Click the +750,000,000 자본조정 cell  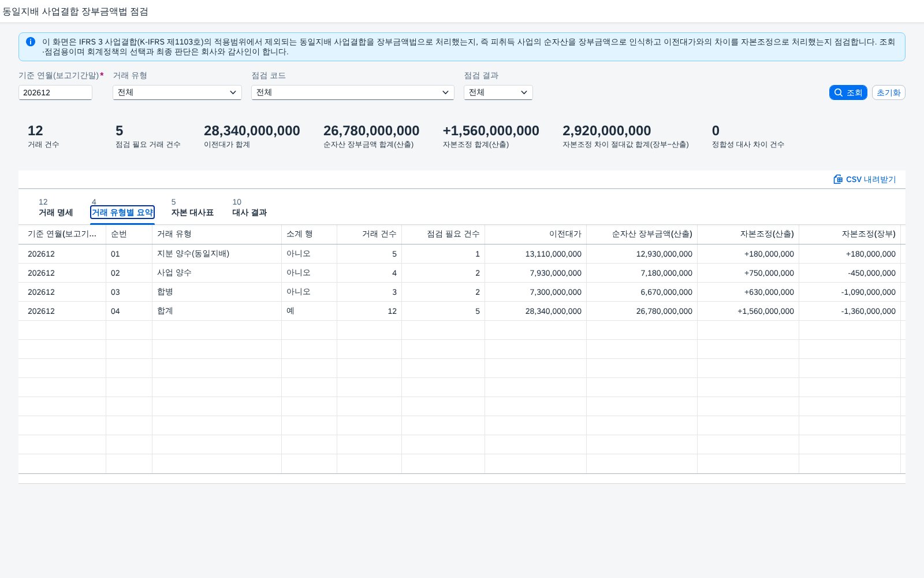[748, 273]
